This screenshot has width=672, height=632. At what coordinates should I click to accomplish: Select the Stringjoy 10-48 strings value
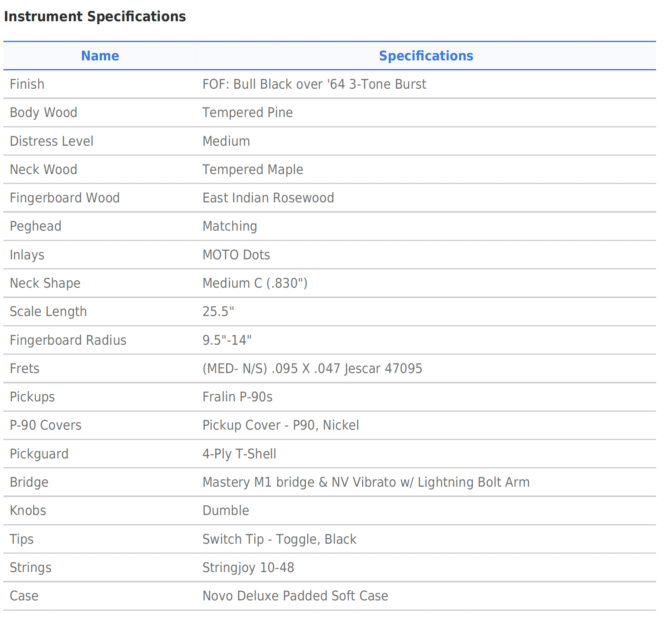click(248, 567)
